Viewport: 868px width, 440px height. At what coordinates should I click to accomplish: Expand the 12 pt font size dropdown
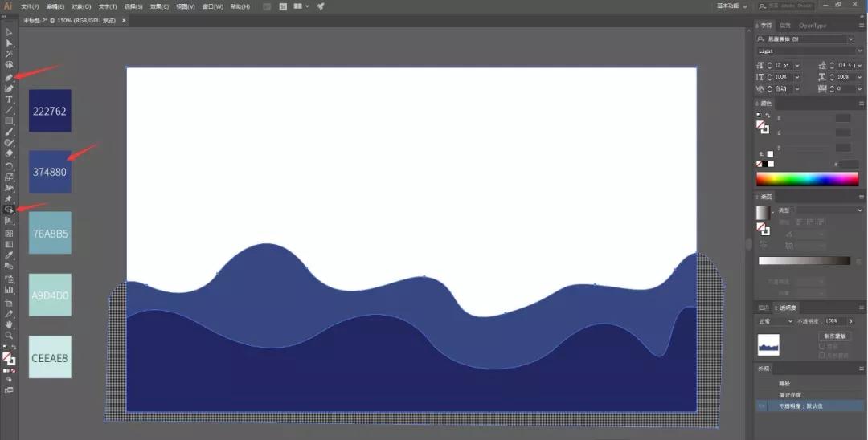[x=797, y=65]
